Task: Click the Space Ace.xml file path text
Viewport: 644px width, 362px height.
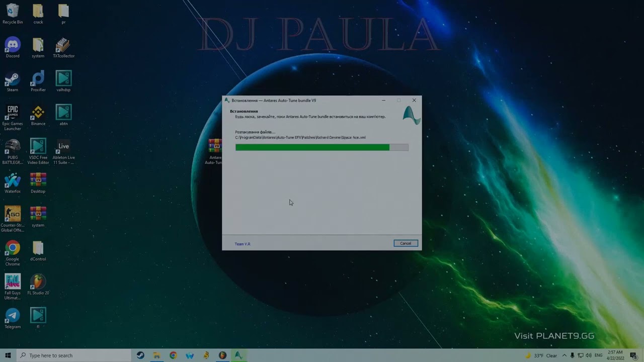Action: coord(300,137)
